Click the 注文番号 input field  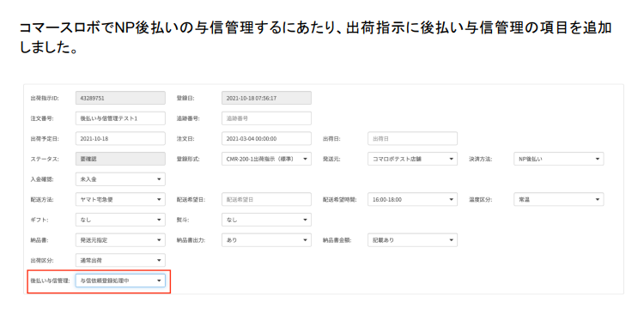120,118
